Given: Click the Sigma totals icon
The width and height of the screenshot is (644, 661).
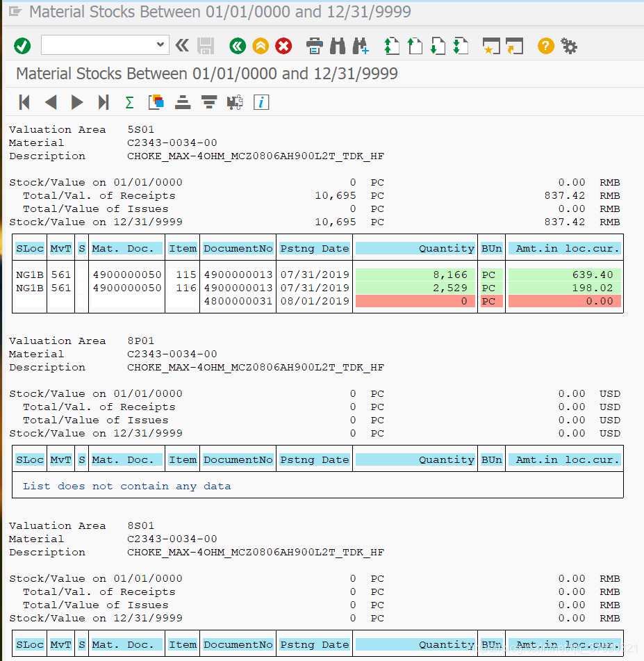Looking at the screenshot, I should click(129, 102).
